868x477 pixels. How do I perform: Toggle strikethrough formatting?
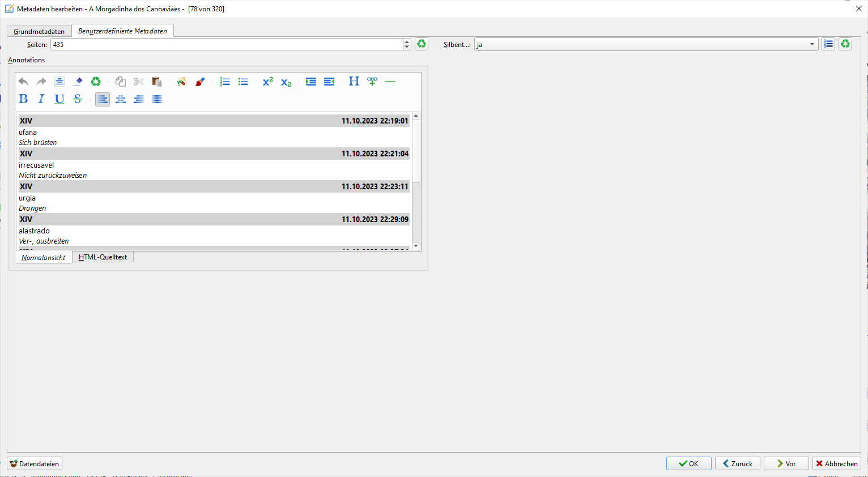point(78,99)
